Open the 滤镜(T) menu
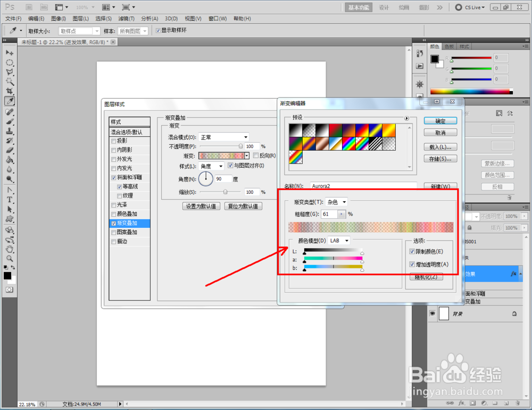532x410 pixels. coord(126,19)
